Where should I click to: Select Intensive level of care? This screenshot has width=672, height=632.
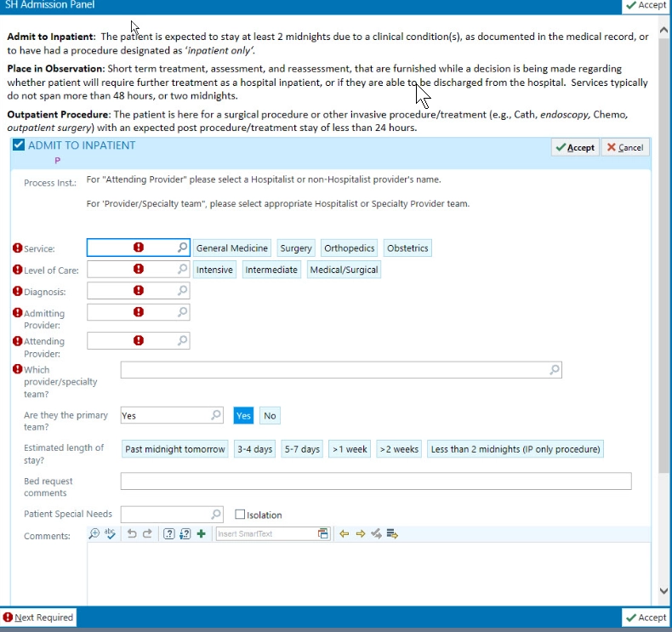[x=215, y=270]
